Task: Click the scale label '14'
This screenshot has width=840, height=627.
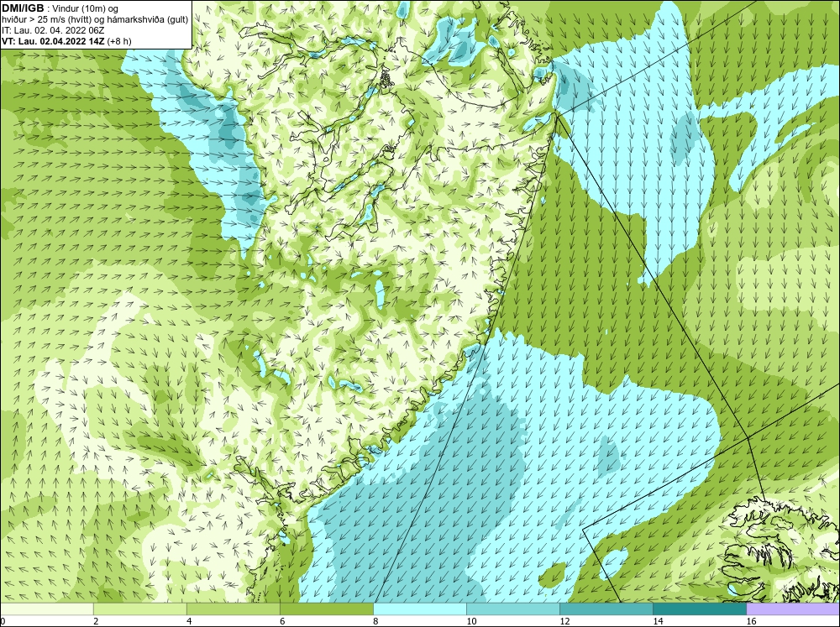Action: point(658,621)
